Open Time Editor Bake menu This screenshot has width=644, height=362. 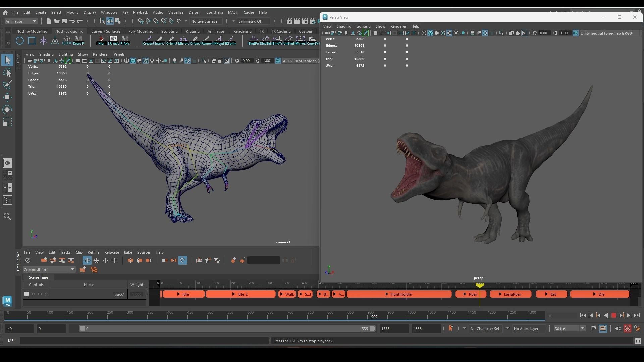(128, 252)
